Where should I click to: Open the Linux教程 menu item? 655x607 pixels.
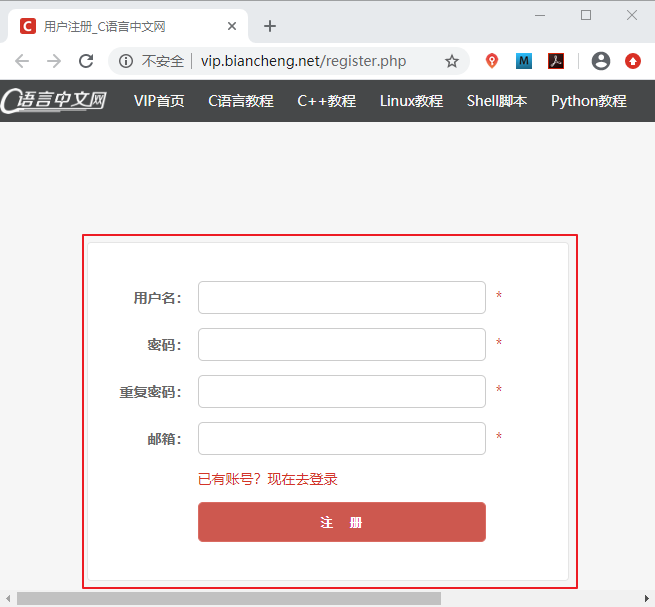click(411, 101)
